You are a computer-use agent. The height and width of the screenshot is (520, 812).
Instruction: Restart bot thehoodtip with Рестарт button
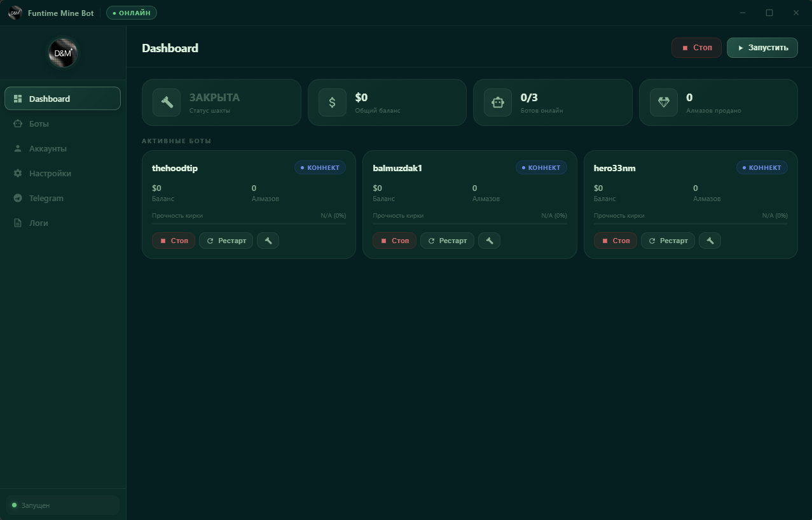point(226,241)
